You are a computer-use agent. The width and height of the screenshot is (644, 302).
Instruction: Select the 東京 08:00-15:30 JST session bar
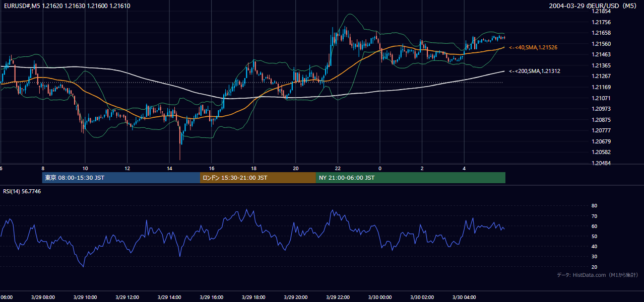(x=121, y=178)
